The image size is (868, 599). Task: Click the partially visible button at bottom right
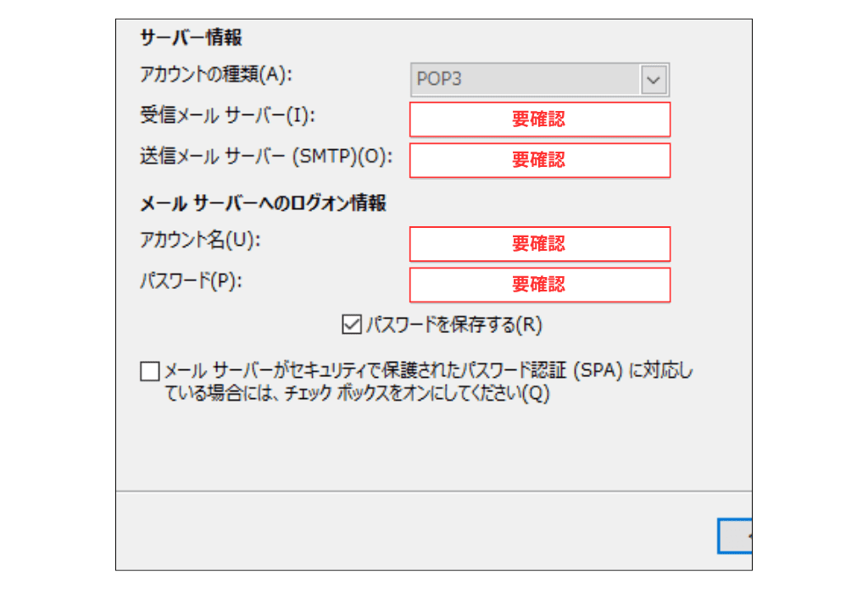point(735,536)
